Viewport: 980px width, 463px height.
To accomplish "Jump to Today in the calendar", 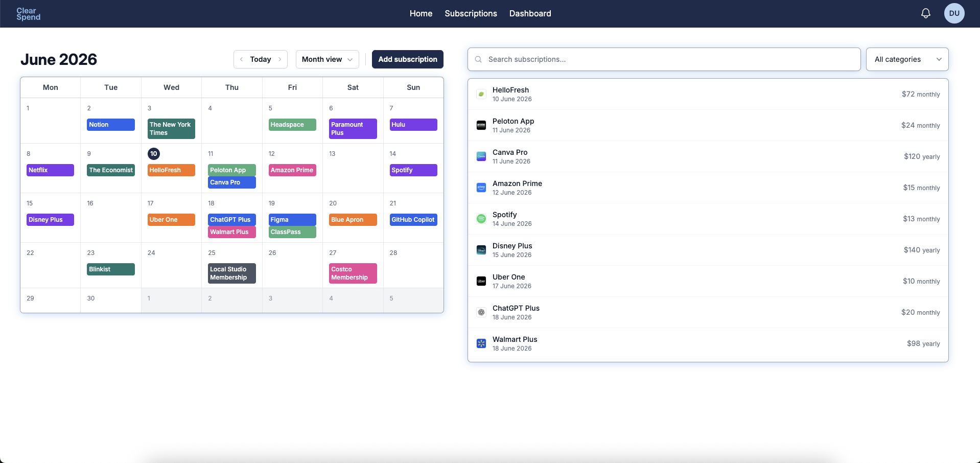I will (x=260, y=59).
